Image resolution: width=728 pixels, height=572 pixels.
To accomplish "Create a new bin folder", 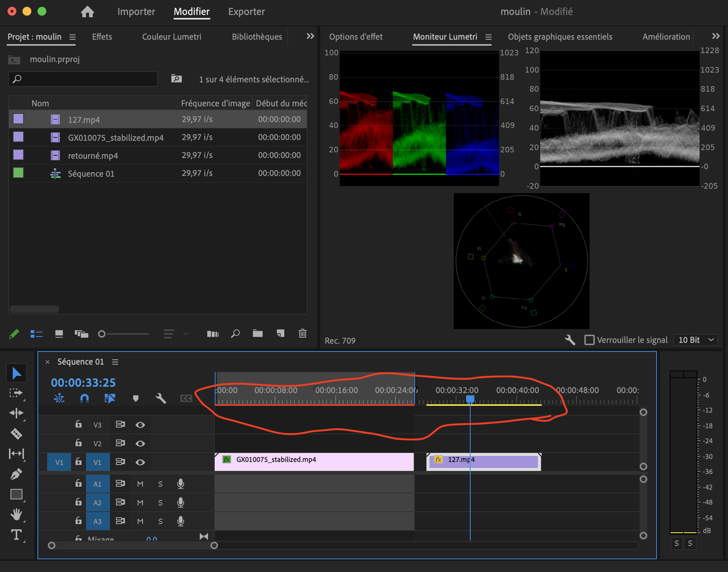I will [x=258, y=334].
